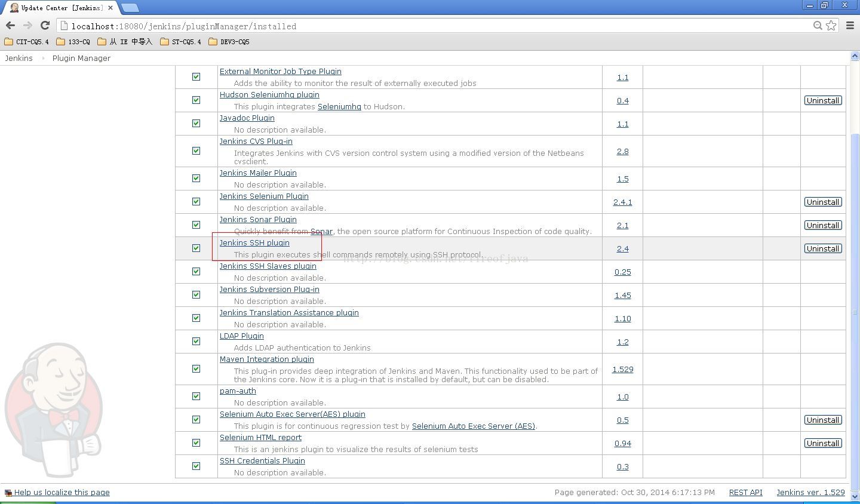Disable the Jenkins CVS Plug-in checkbox
The height and width of the screenshot is (504, 860).
(x=196, y=151)
